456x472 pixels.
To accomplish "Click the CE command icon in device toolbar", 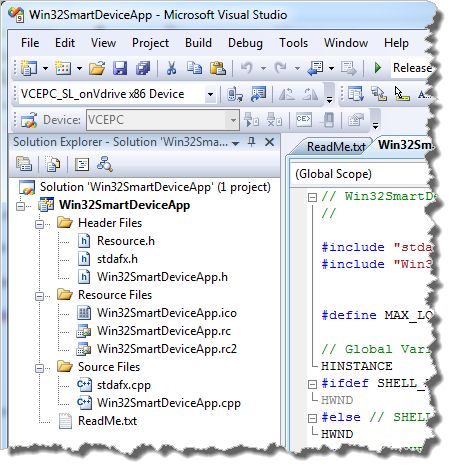I will coord(303,119).
